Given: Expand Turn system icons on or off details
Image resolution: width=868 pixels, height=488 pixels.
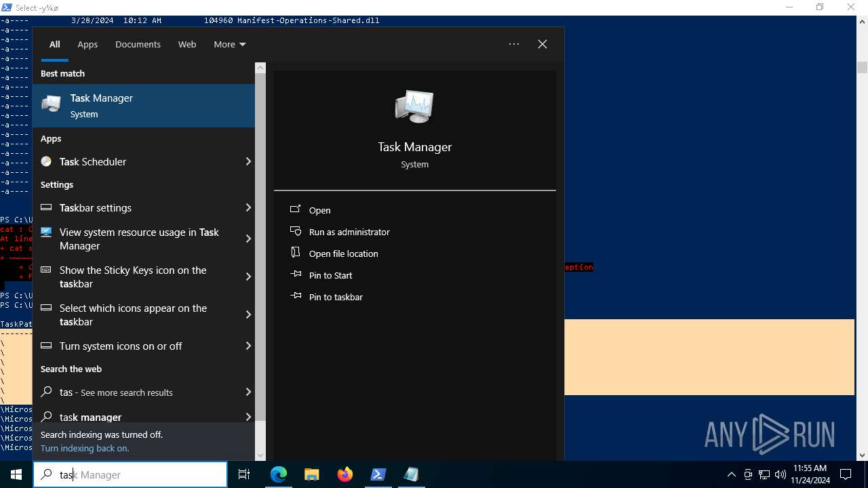Looking at the screenshot, I should pos(248,346).
